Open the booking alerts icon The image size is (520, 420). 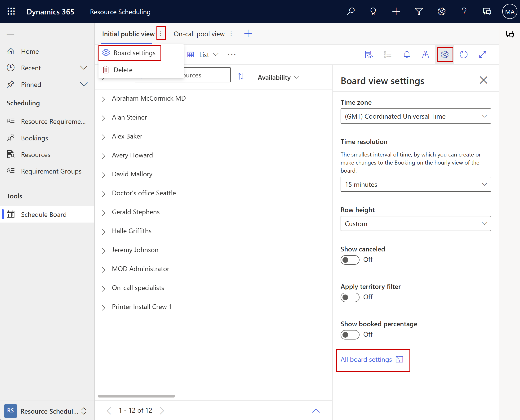(x=406, y=54)
